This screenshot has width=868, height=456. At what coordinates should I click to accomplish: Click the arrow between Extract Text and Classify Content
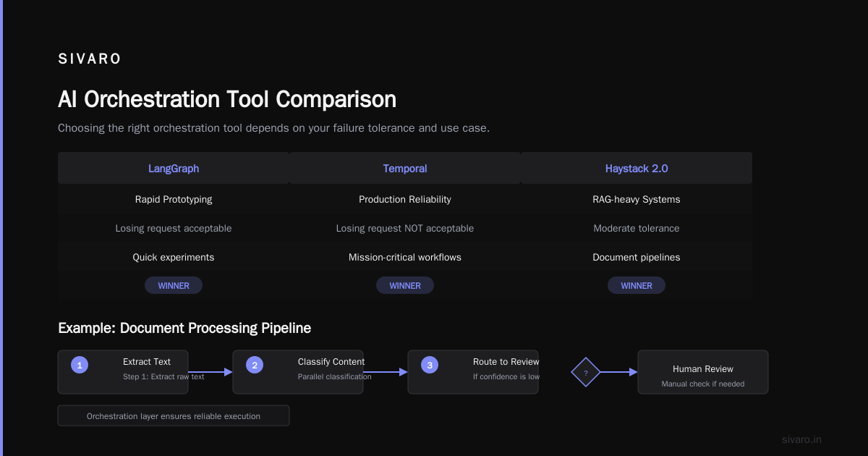pos(210,372)
